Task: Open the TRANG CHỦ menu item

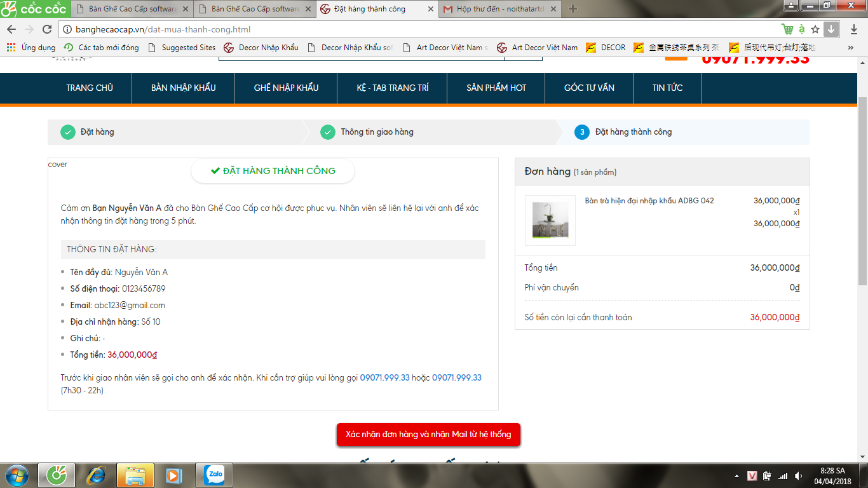Action: (90, 88)
